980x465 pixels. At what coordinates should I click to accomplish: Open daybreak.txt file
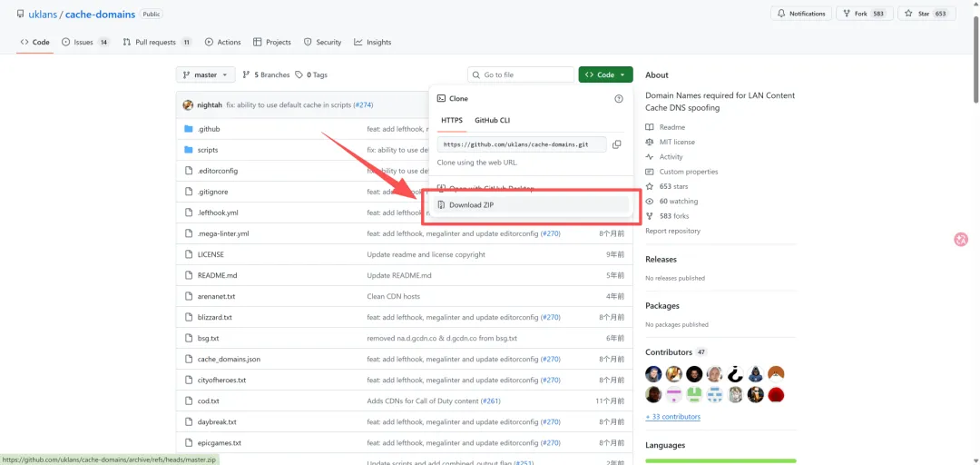(217, 421)
